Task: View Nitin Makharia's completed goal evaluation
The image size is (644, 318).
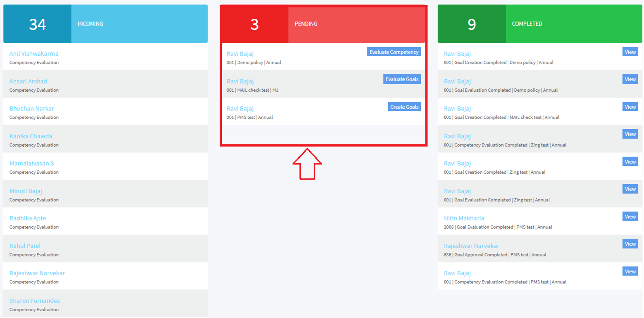Action: (630, 217)
